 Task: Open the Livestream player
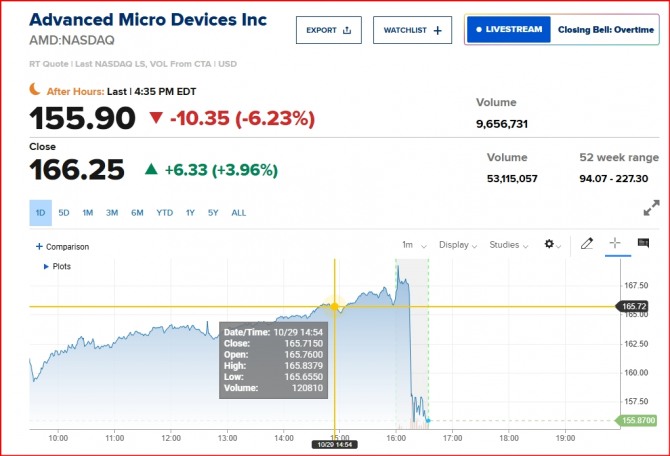pos(509,30)
